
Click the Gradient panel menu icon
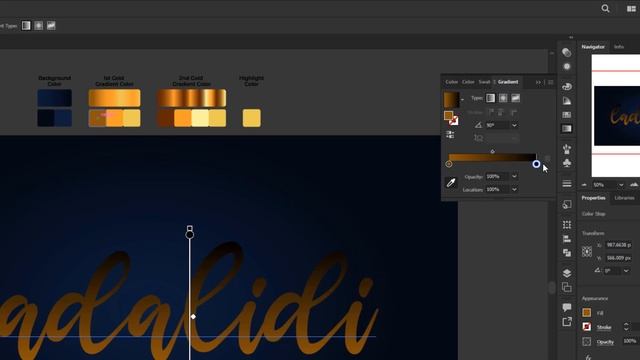[x=550, y=82]
